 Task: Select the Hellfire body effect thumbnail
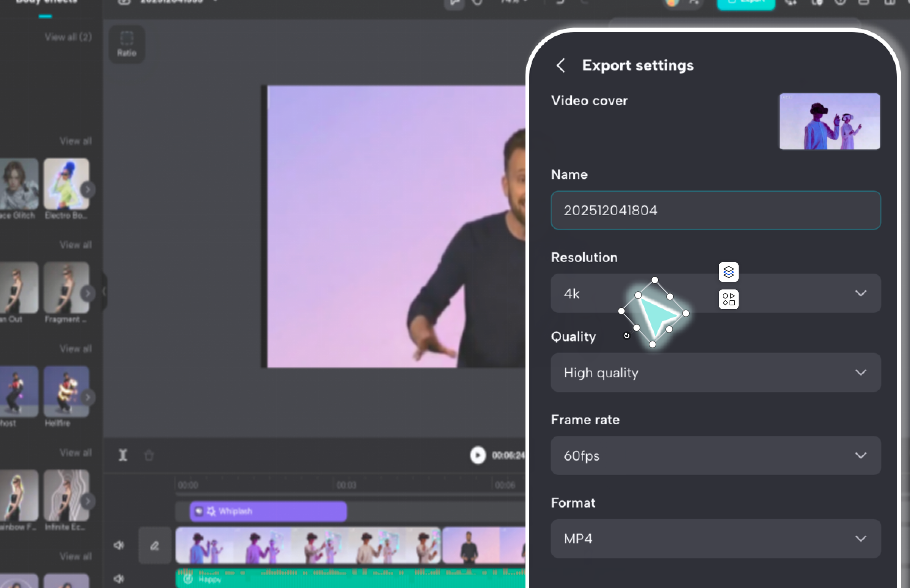tap(66, 391)
